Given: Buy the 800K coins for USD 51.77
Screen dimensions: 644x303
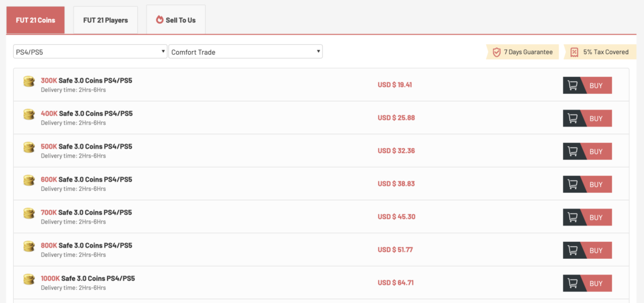Looking at the screenshot, I should [x=587, y=250].
